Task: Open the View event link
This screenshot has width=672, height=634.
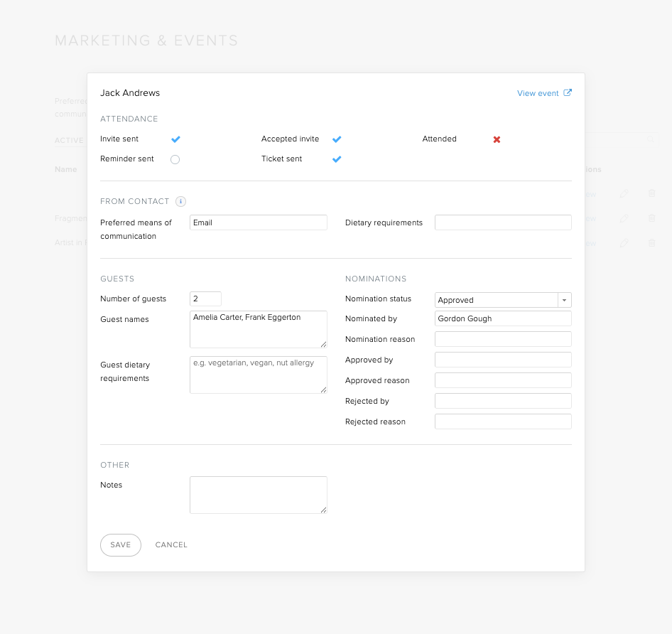Action: (x=538, y=93)
